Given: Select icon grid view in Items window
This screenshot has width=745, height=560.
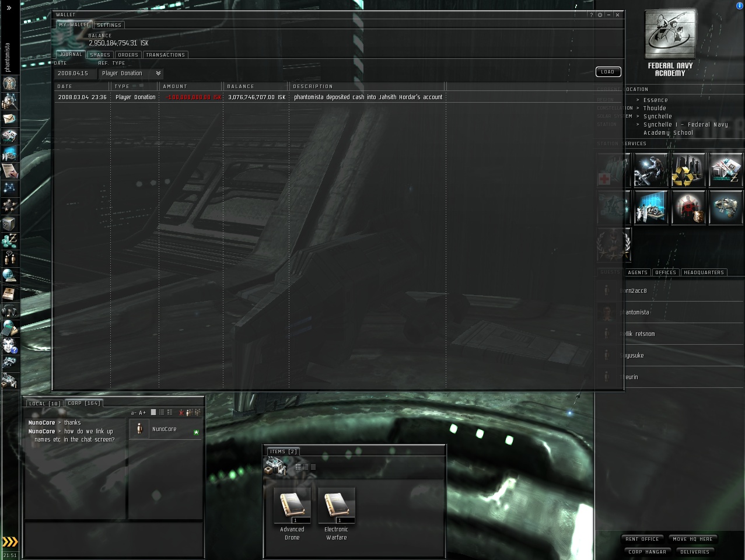Looking at the screenshot, I should [298, 467].
